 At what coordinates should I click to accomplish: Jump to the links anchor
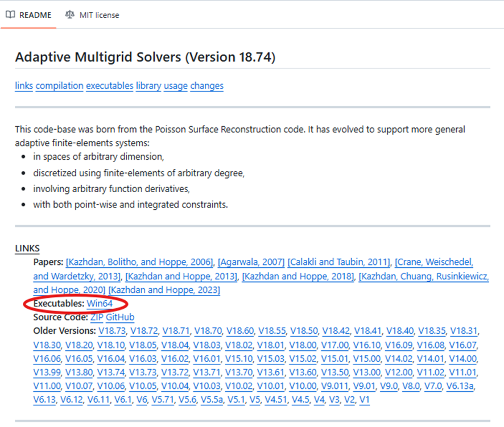click(x=24, y=86)
